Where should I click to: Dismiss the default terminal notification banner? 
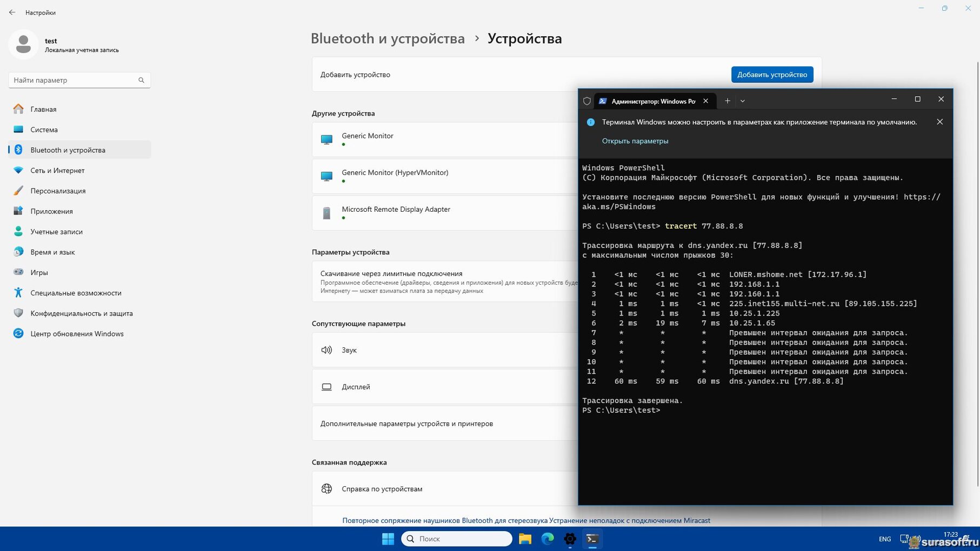tap(939, 122)
